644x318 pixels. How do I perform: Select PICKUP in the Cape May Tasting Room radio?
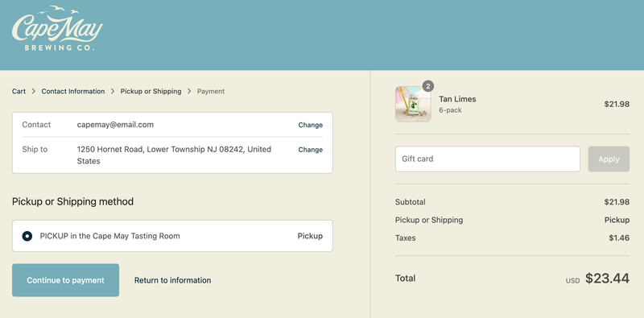(27, 236)
